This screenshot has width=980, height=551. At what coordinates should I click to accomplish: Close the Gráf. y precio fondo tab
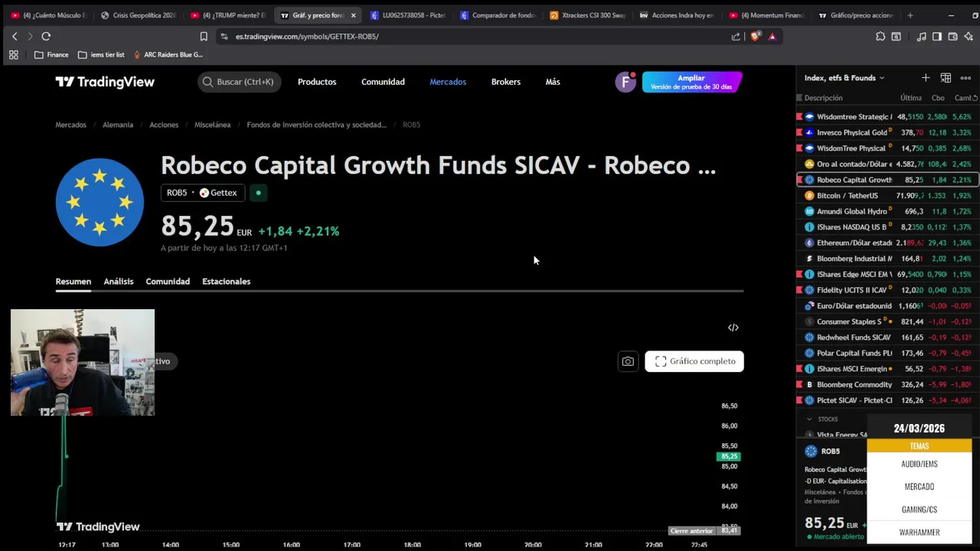[x=353, y=15]
